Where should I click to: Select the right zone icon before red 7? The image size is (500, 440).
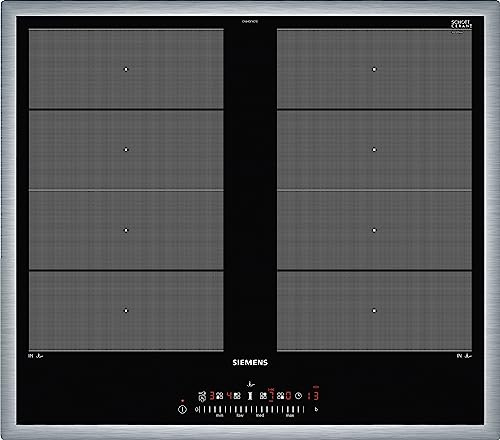pyautogui.click(x=263, y=396)
